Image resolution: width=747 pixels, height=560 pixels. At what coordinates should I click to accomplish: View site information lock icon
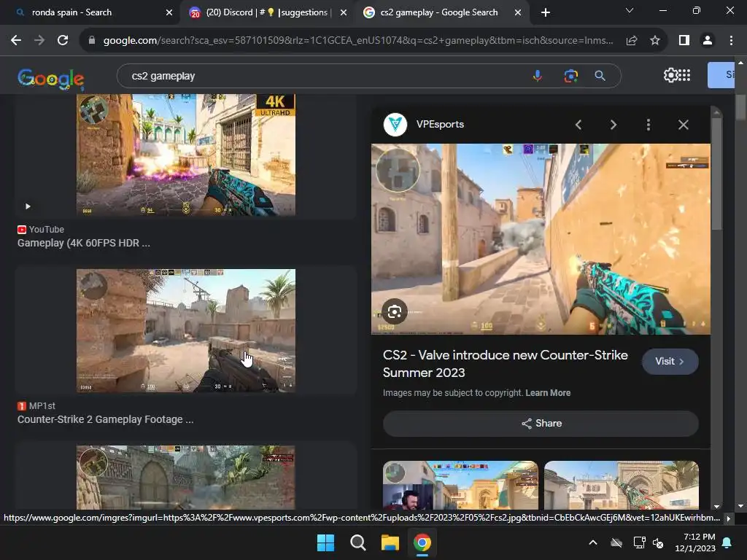pyautogui.click(x=92, y=41)
